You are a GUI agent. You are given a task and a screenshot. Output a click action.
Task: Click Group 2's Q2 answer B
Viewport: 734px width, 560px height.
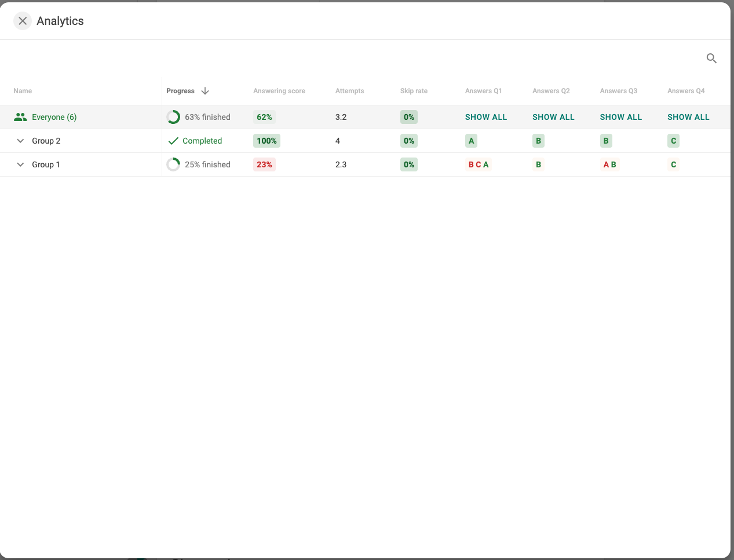539,141
